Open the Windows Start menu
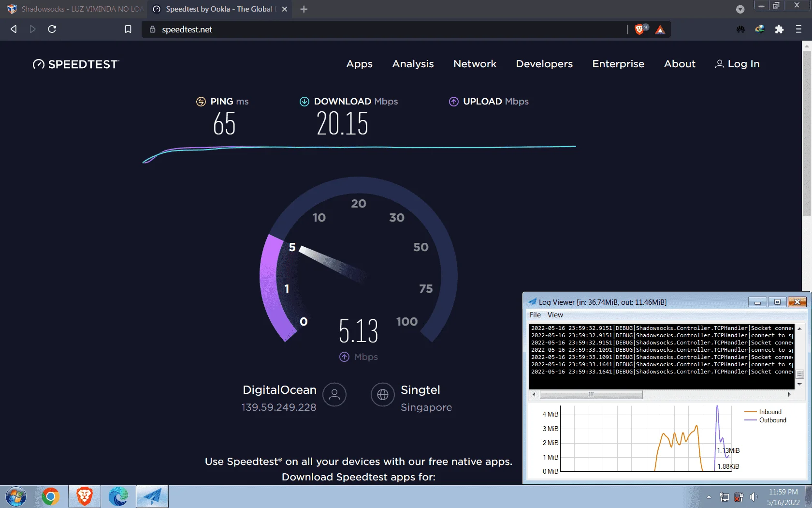The width and height of the screenshot is (812, 508). (16, 497)
